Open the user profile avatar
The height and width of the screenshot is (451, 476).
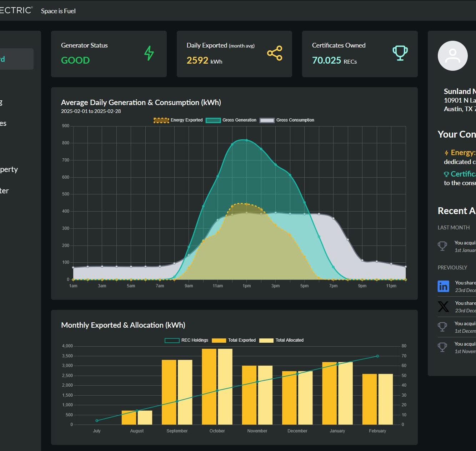click(452, 56)
